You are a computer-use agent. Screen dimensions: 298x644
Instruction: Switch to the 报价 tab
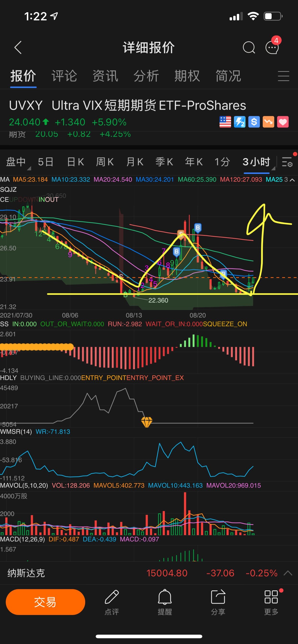(23, 76)
